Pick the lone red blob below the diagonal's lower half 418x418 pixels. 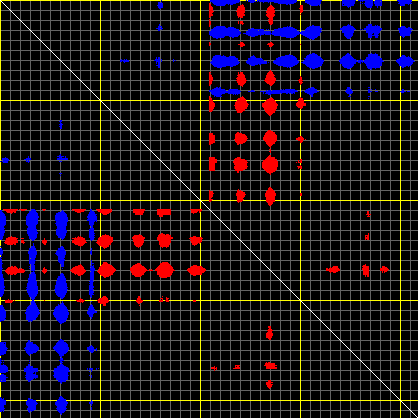point(270,333)
